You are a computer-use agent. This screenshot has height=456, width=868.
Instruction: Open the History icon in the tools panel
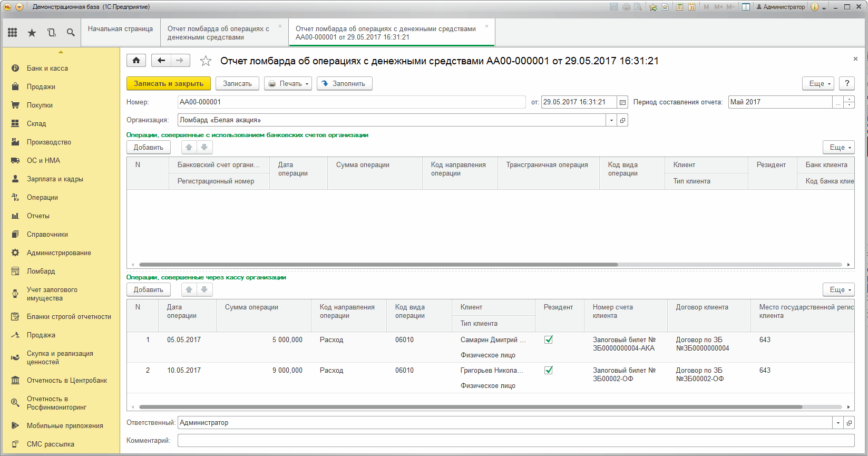51,33
